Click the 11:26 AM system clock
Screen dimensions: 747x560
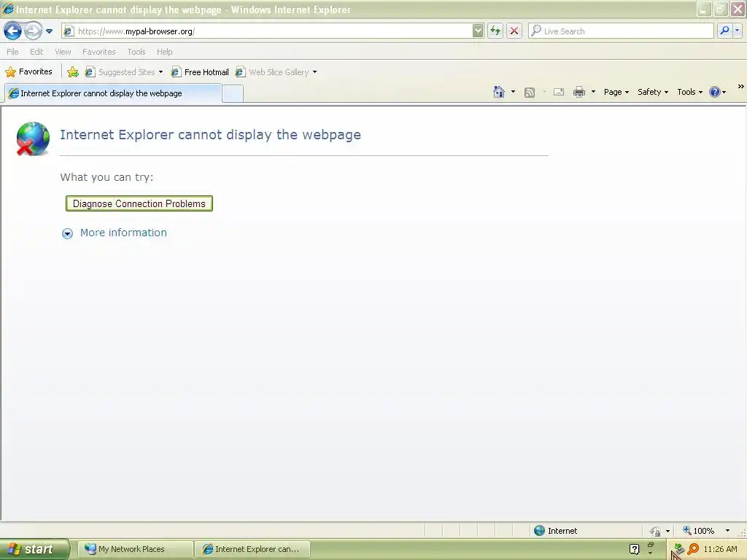(x=720, y=549)
